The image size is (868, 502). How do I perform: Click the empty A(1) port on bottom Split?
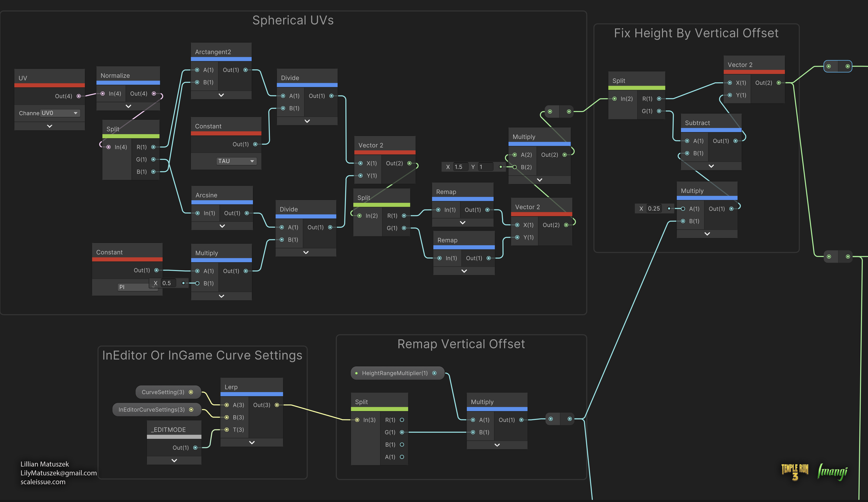(x=402, y=457)
